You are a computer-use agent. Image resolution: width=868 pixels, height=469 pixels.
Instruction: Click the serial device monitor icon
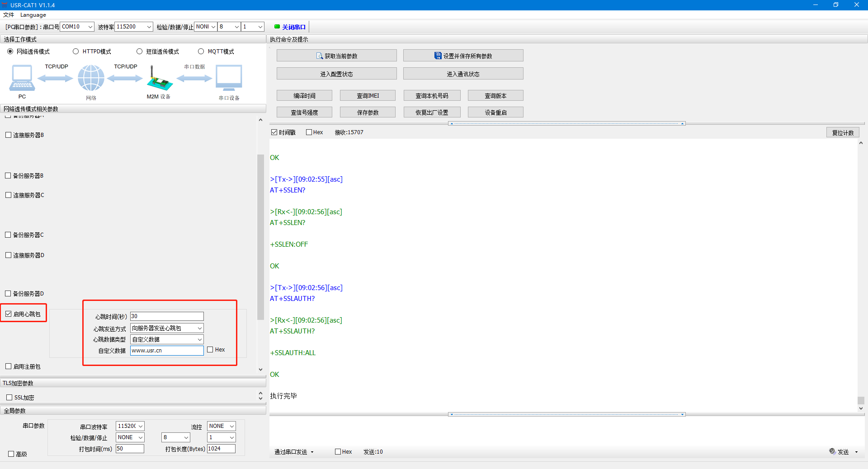(229, 78)
